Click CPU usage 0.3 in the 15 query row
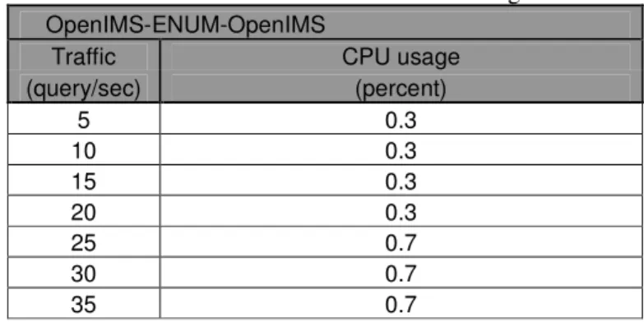 (x=401, y=181)
